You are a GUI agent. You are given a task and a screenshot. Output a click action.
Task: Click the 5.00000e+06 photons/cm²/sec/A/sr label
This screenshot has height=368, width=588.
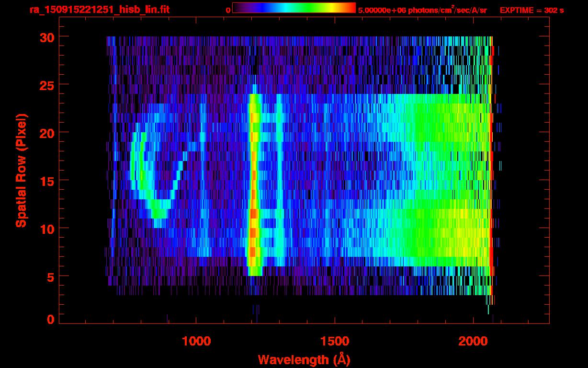point(422,10)
